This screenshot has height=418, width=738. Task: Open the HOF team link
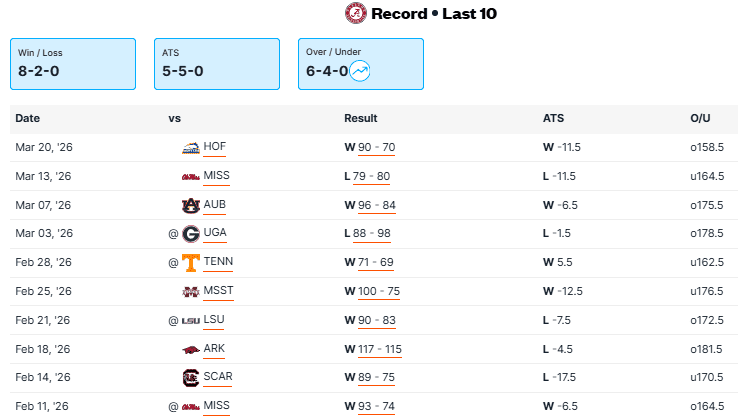[x=215, y=147]
